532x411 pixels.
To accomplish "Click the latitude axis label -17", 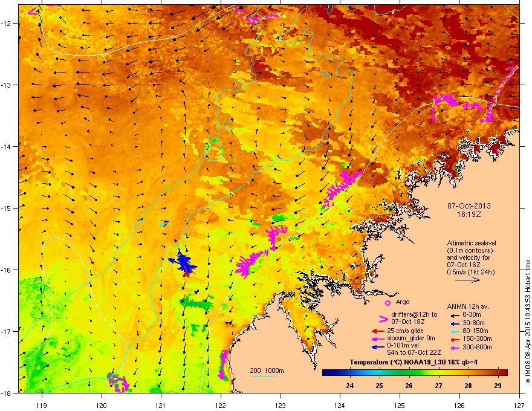I will pyautogui.click(x=6, y=331).
